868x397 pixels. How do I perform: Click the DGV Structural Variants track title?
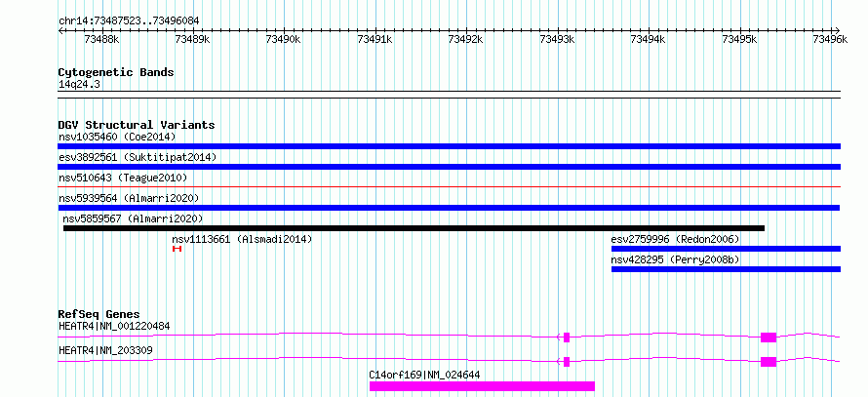click(137, 125)
